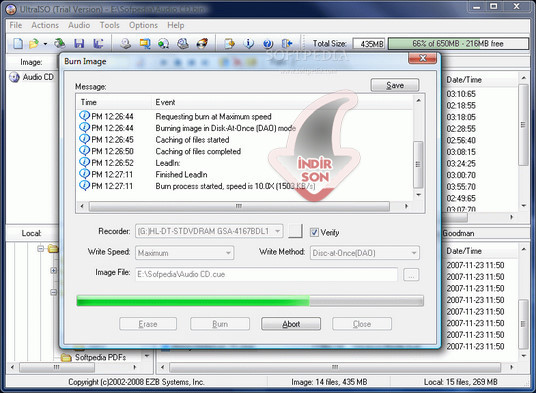Click the Close button in Burn Image dialog

click(x=362, y=324)
